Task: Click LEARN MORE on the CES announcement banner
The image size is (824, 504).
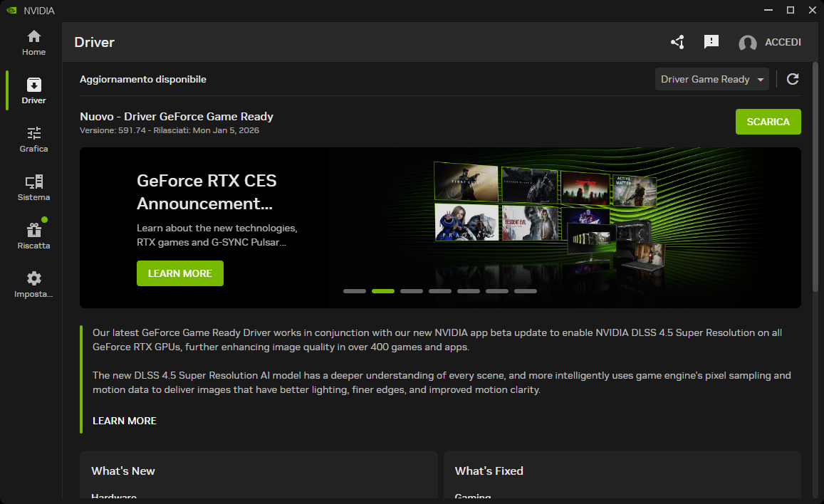Action: pos(179,273)
